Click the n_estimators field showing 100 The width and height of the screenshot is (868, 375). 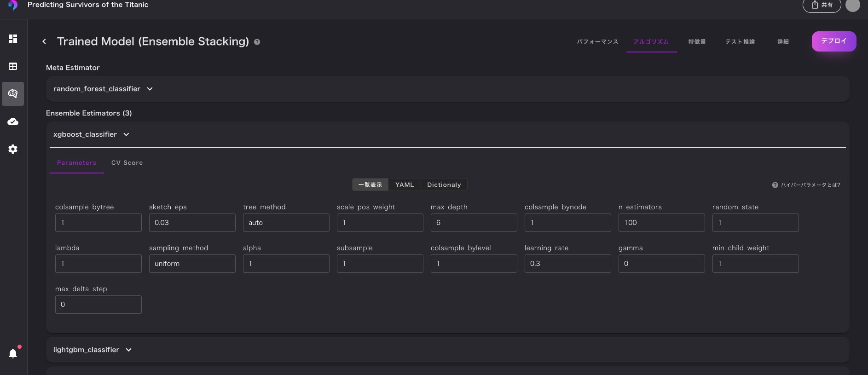pyautogui.click(x=662, y=223)
